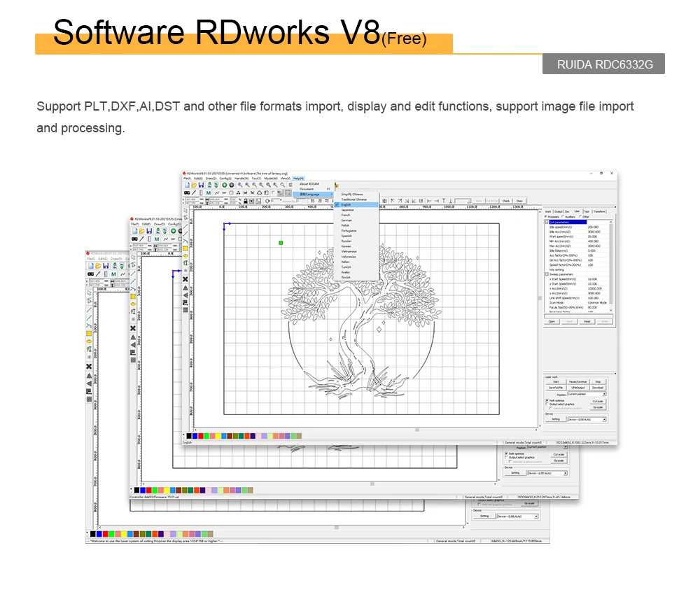Click Export icon in front window toolbar
The height and width of the screenshot is (592, 700).
tap(216, 185)
